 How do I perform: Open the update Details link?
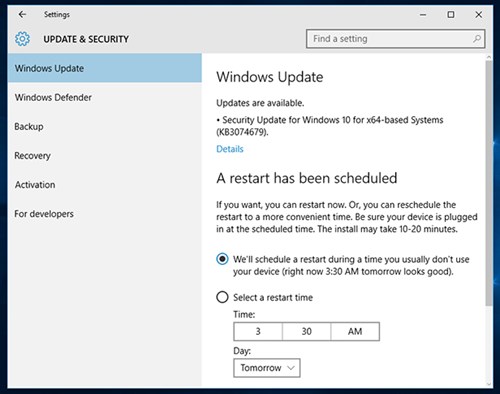click(x=230, y=149)
